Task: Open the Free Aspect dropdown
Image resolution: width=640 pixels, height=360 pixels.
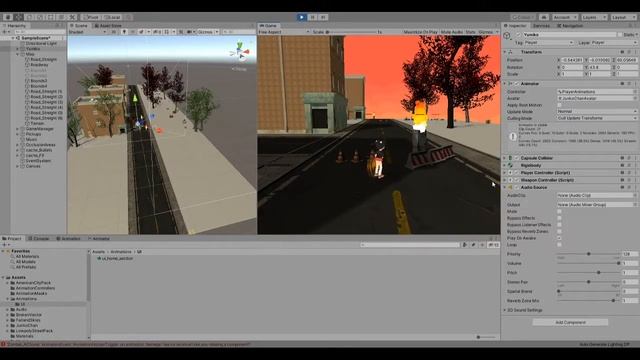Action: [284, 32]
